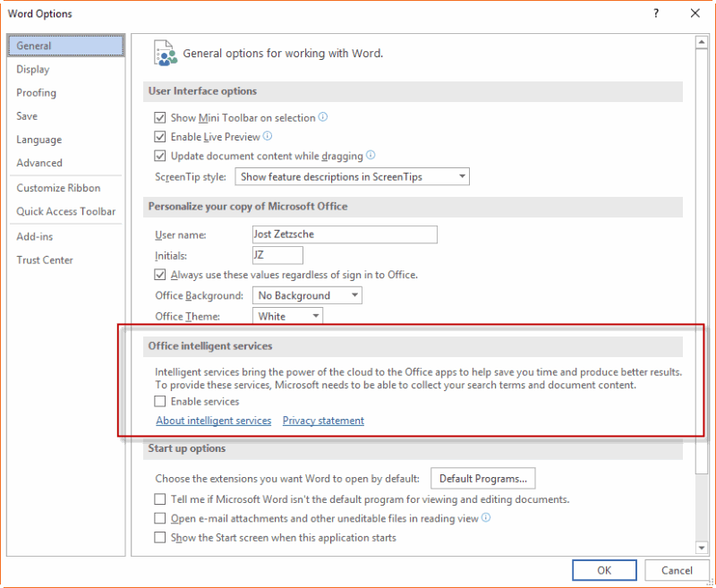Close the Word Options dialog
The height and width of the screenshot is (588, 716).
[x=695, y=13]
